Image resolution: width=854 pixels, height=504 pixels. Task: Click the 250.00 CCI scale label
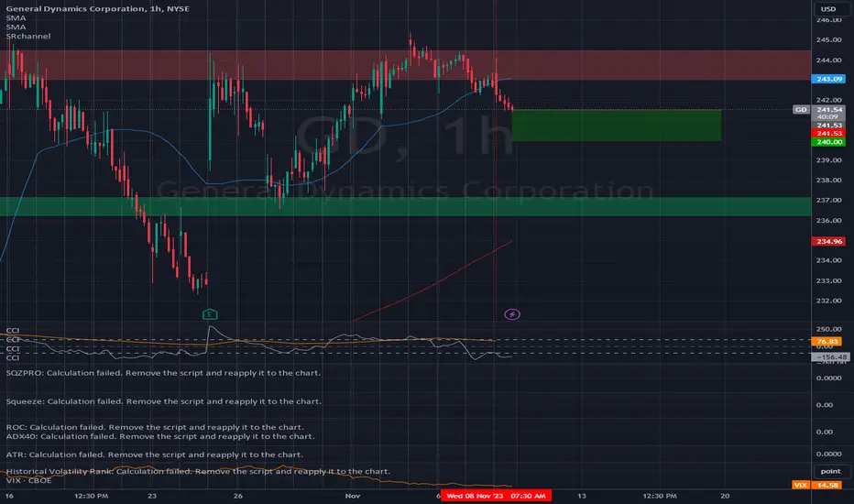[x=828, y=329]
